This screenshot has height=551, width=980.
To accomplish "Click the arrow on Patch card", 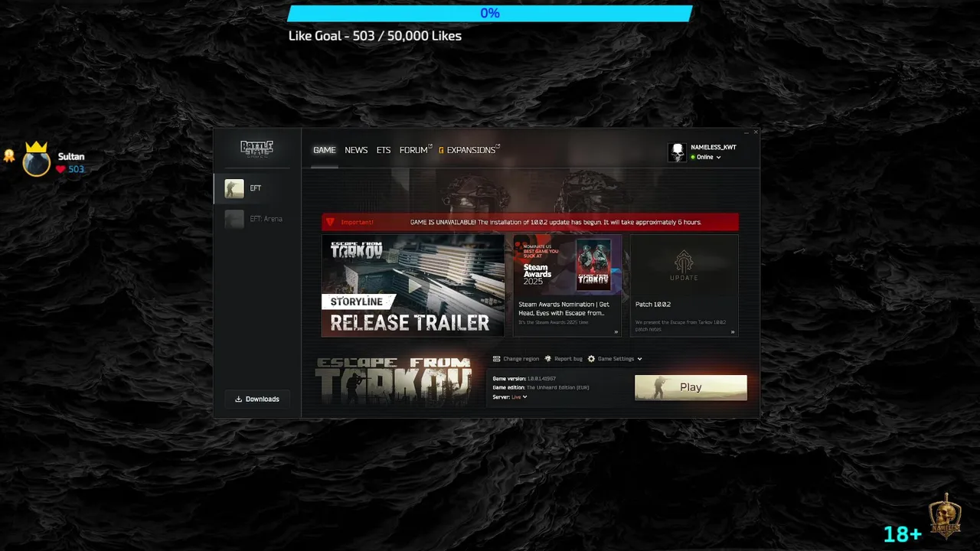I will [733, 332].
